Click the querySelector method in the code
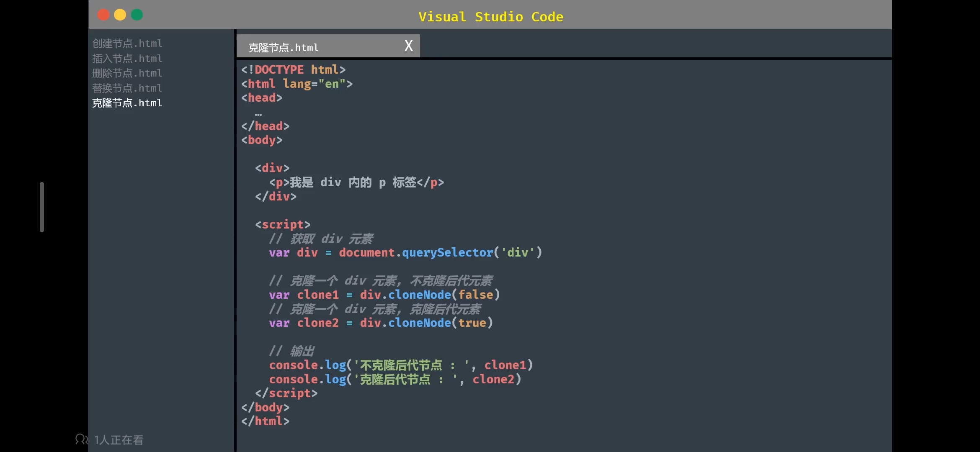980x452 pixels. click(x=447, y=252)
